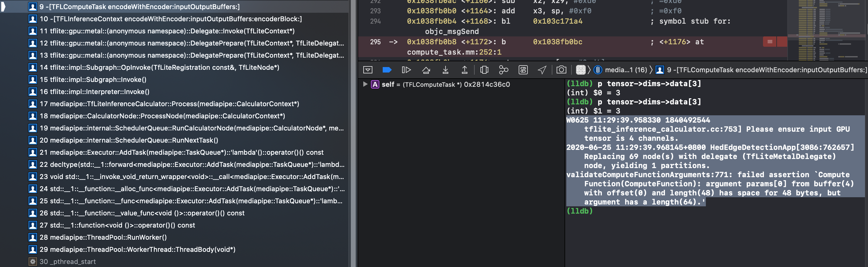The height and width of the screenshot is (267, 868).
Task: Select frame 28 ThreadPool::RunWorker()
Action: coord(175,237)
